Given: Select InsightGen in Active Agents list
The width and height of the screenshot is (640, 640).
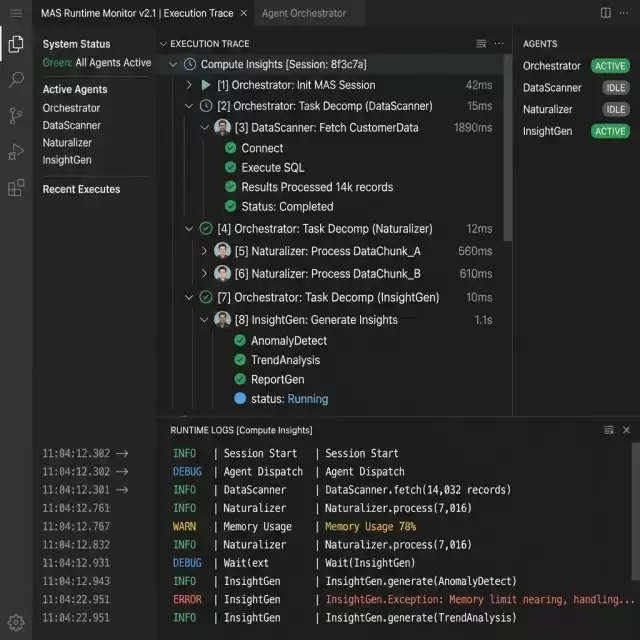Looking at the screenshot, I should pos(67,160).
